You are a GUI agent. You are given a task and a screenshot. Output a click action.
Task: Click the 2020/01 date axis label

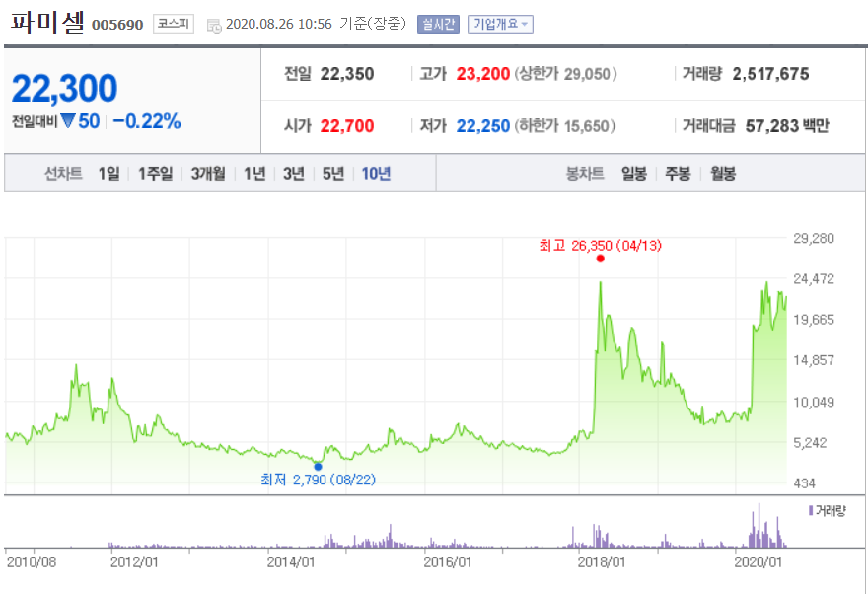click(759, 562)
